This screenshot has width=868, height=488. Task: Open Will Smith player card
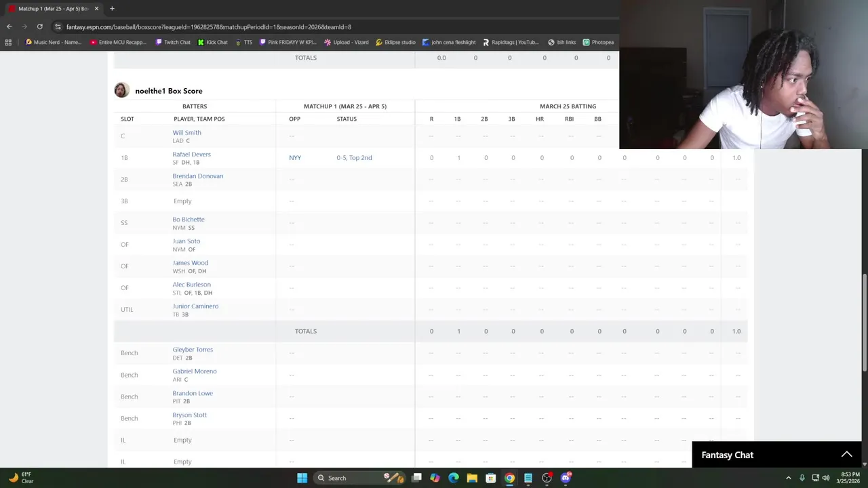coord(186,132)
